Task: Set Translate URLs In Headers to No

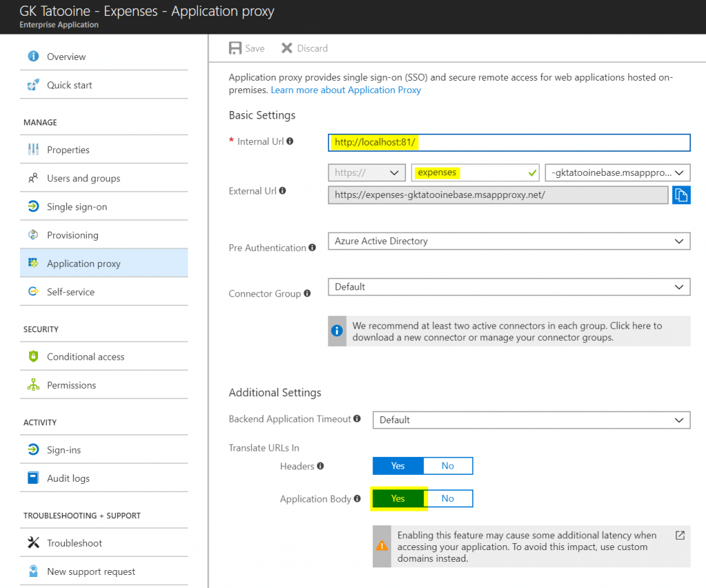Action: click(x=448, y=465)
